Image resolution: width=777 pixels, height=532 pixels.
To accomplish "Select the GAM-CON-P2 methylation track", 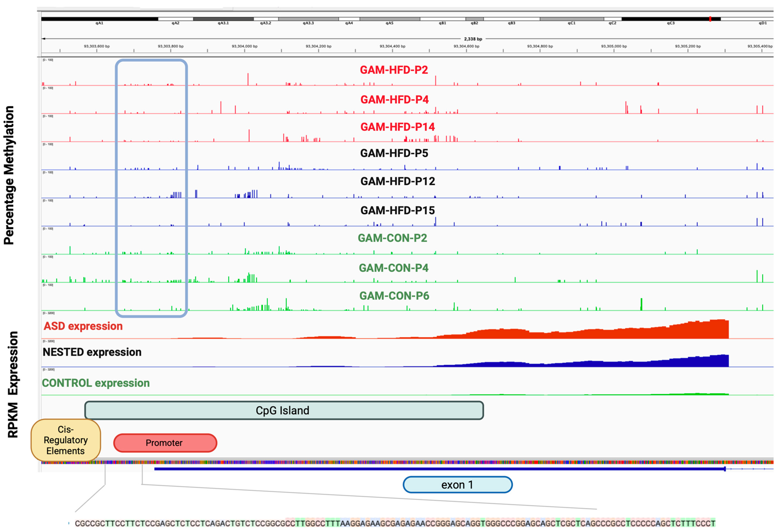I will (x=393, y=238).
